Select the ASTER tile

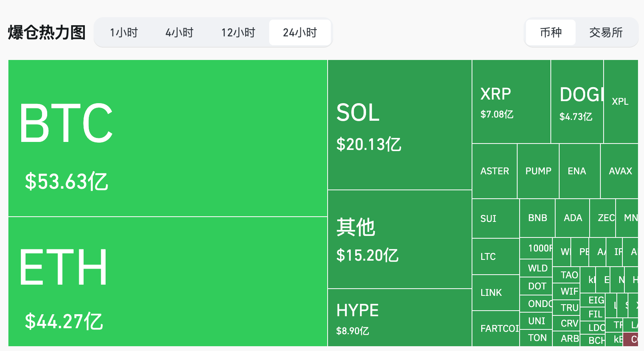pos(494,171)
